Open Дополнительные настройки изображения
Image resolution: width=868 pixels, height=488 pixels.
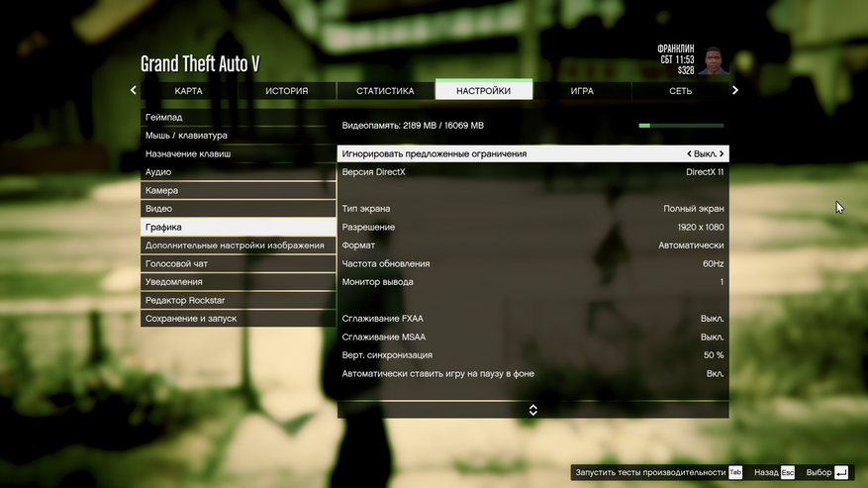coord(239,245)
